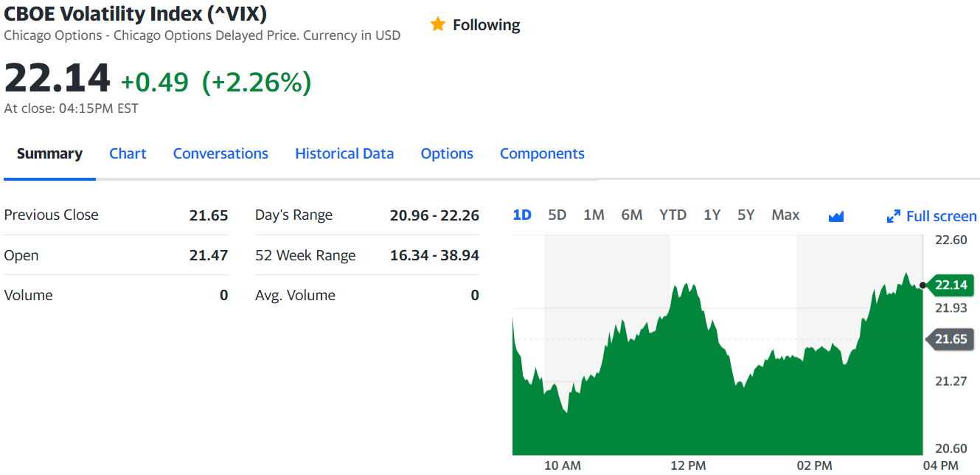980x475 pixels.
Task: Click the 21.93 price axis label
Action: click(951, 308)
